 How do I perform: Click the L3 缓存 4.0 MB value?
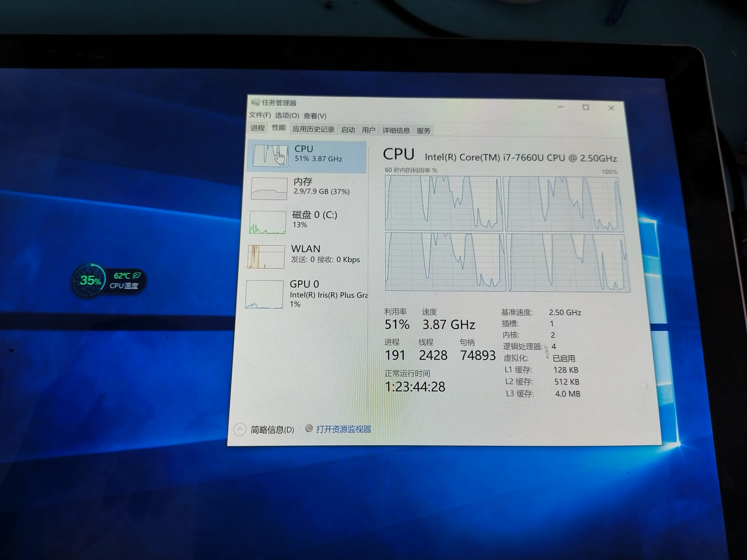click(x=568, y=394)
